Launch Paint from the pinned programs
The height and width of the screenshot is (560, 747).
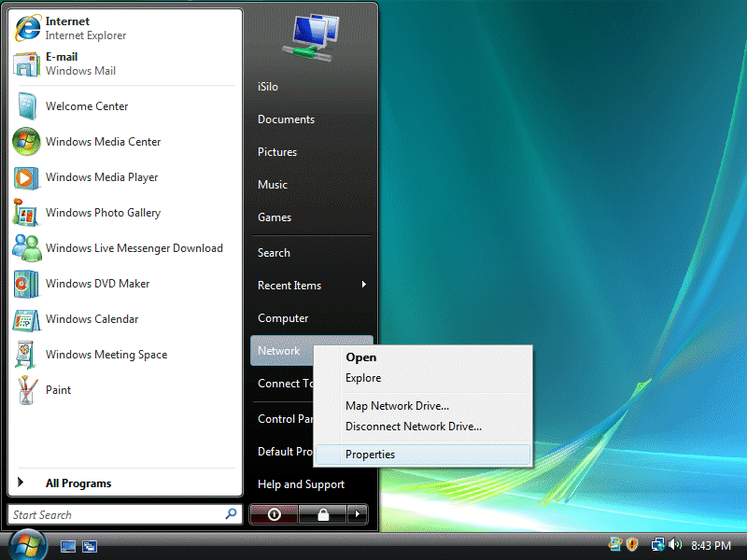58,390
